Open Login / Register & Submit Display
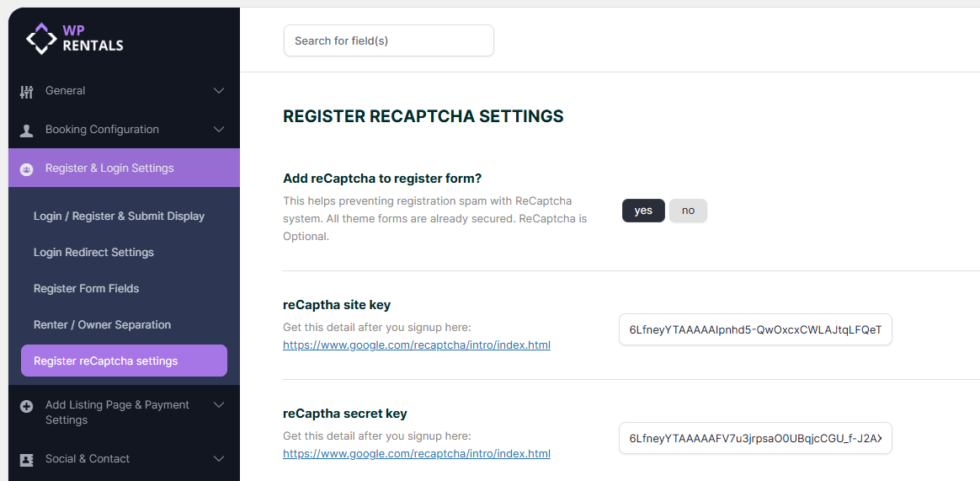Screen dimensions: 980x481 (119, 216)
